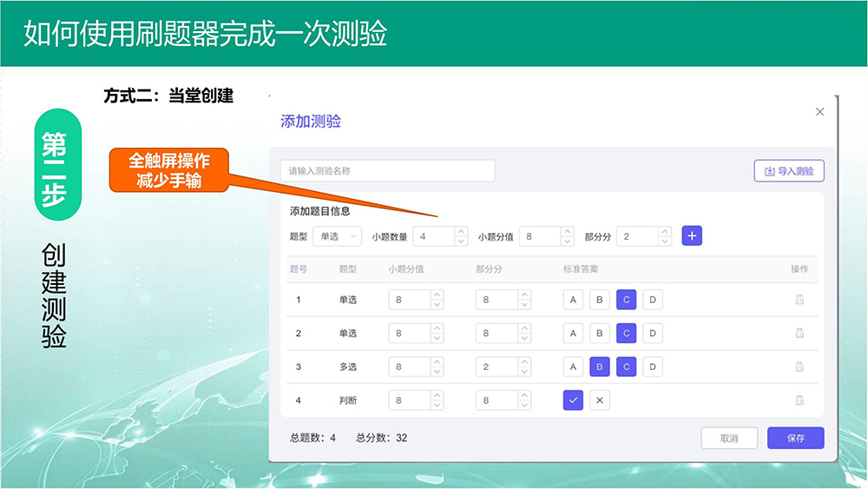Click the 取消 cancel button

(x=729, y=439)
